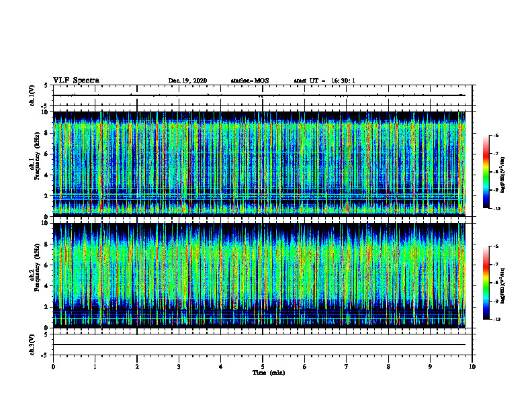Click time axis tick label "9"

pos(430,367)
